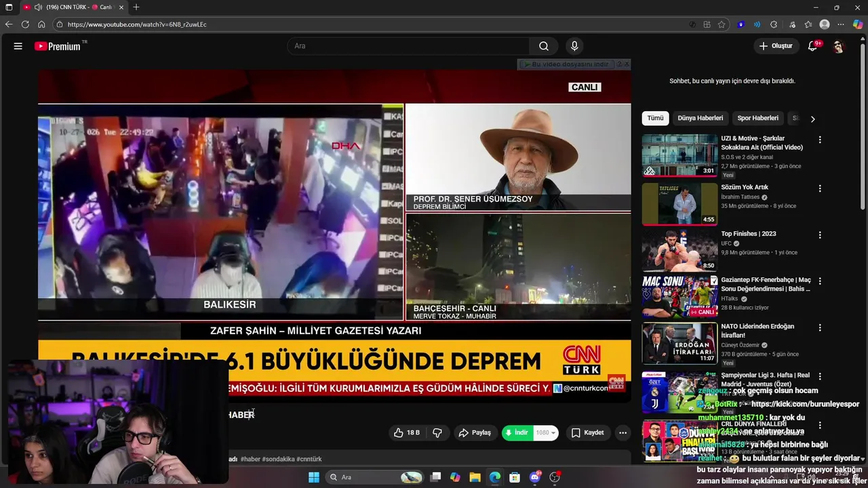Viewport: 868px width, 488px height.
Task: Open the #haber hashtag link
Action: 250,459
